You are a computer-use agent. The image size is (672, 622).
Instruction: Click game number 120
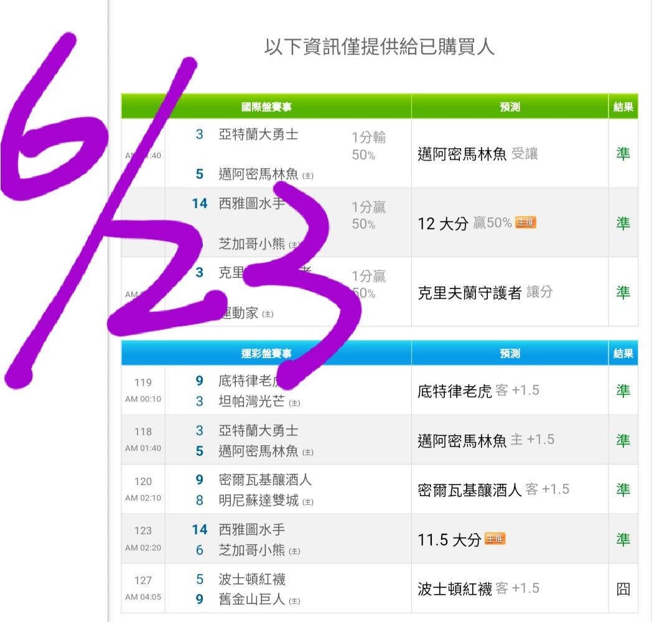point(143,481)
